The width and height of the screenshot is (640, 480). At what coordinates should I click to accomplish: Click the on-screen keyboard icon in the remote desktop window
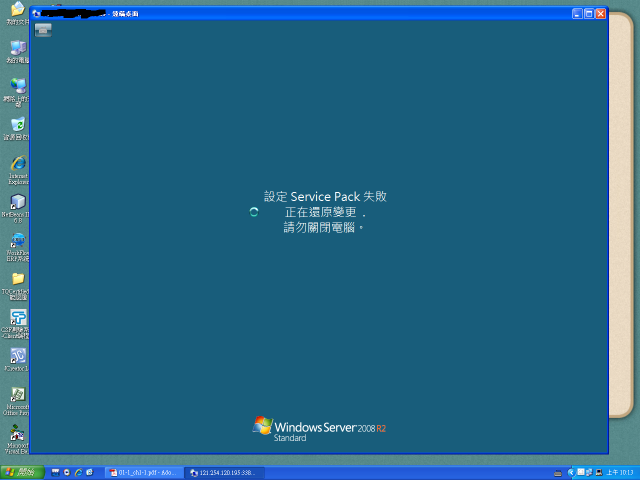(x=43, y=30)
